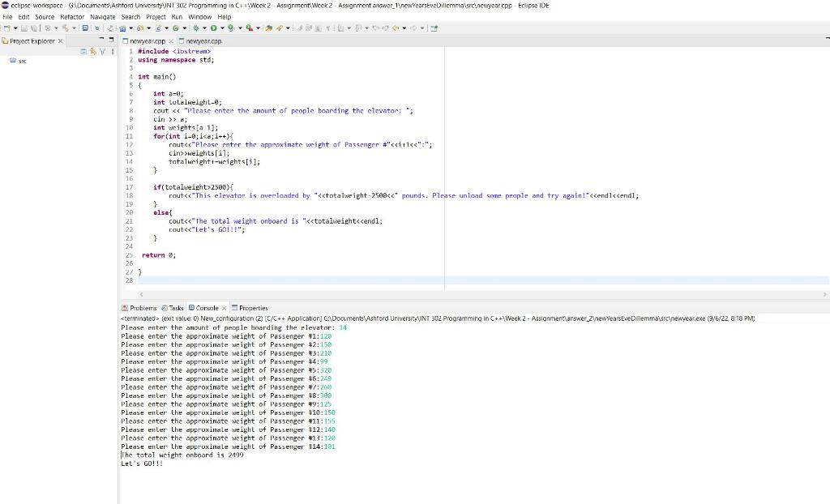Open the Back history dropdown arrow
Viewport: 830px width, 504px height.
click(404, 28)
